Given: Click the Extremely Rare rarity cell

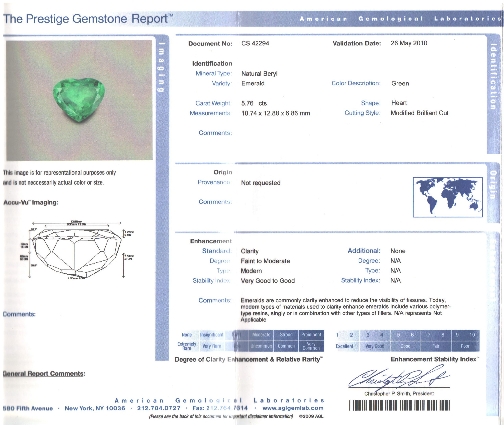Looking at the screenshot, I should [187, 346].
